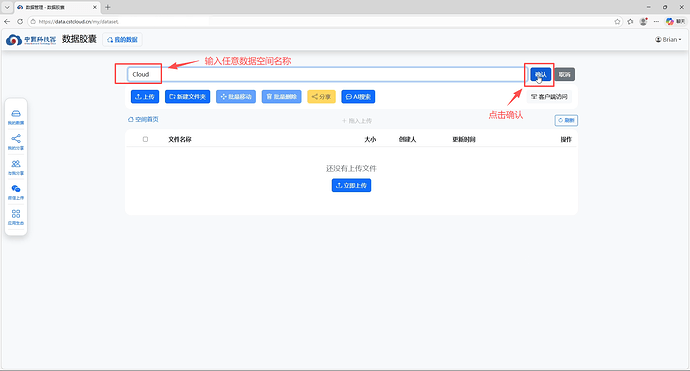The width and height of the screenshot is (690, 371).
Task: Open the Copilot chat button
Action: pyautogui.click(x=675, y=22)
